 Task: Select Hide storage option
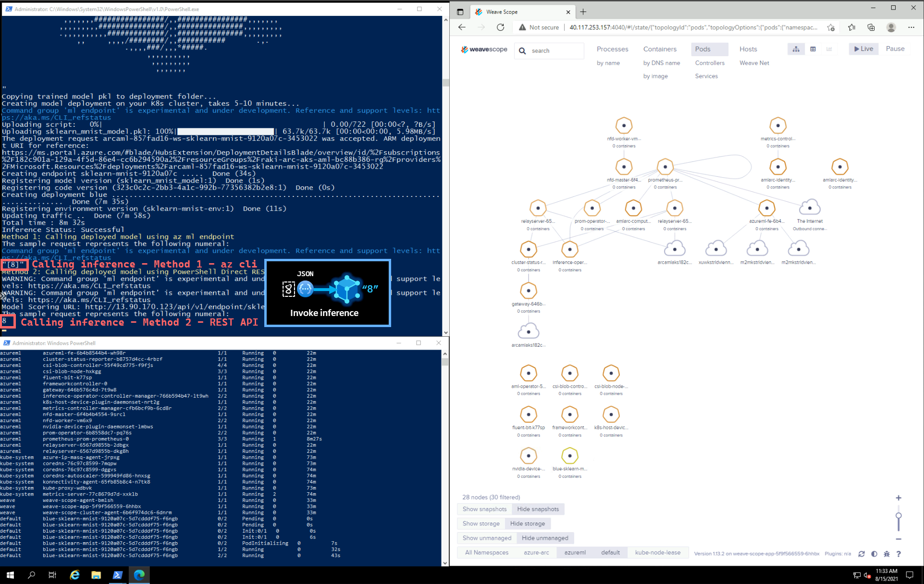528,523
